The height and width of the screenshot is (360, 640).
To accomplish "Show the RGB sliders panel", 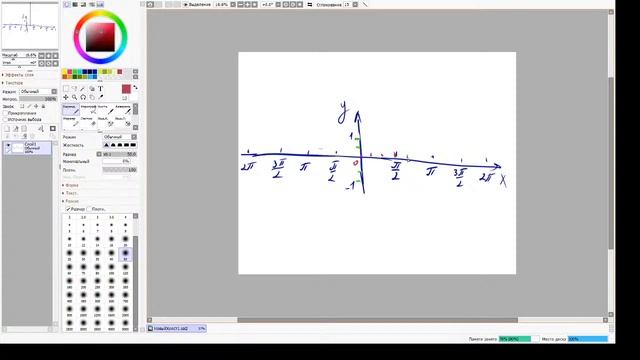I will [x=75, y=4].
